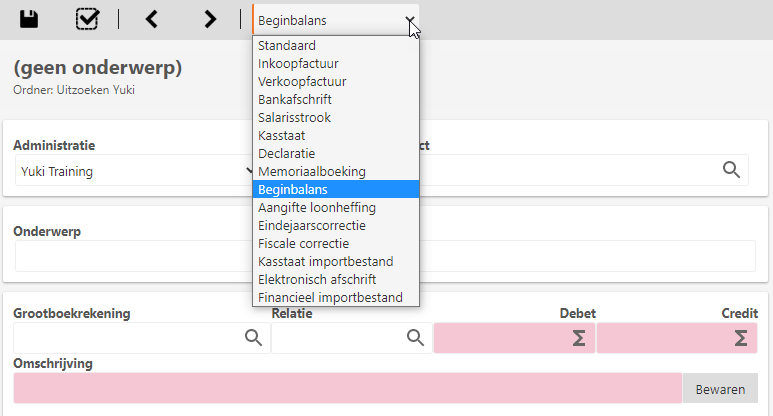Click the Onderwerp text field
The height and width of the screenshot is (416, 773).
(130, 256)
